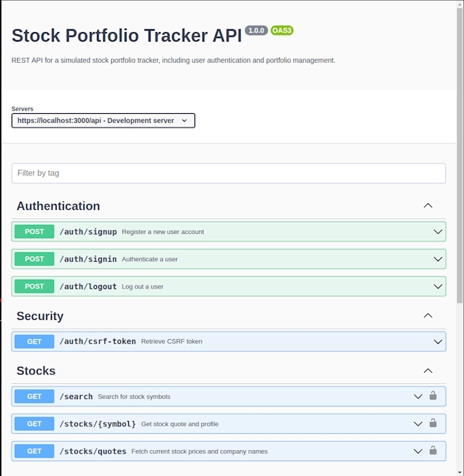Open the Authentication tag heading
Image resolution: width=464 pixels, height=476 pixels.
coord(58,206)
